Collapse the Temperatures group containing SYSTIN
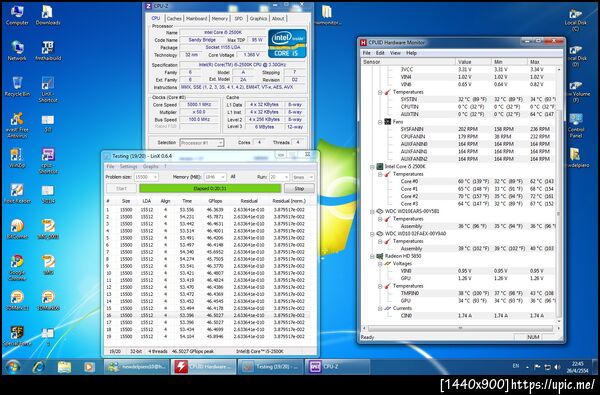This screenshot has width=600, height=395. [x=380, y=92]
